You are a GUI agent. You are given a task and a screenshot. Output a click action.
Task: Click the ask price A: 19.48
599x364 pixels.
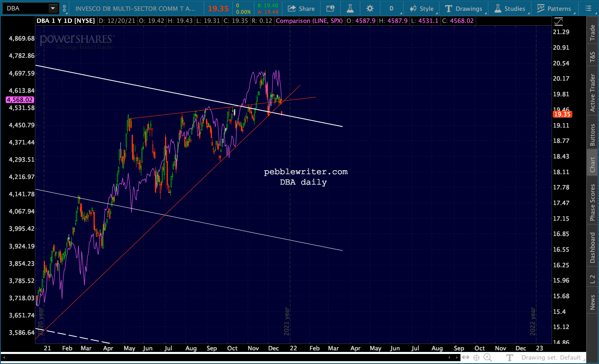pos(268,12)
